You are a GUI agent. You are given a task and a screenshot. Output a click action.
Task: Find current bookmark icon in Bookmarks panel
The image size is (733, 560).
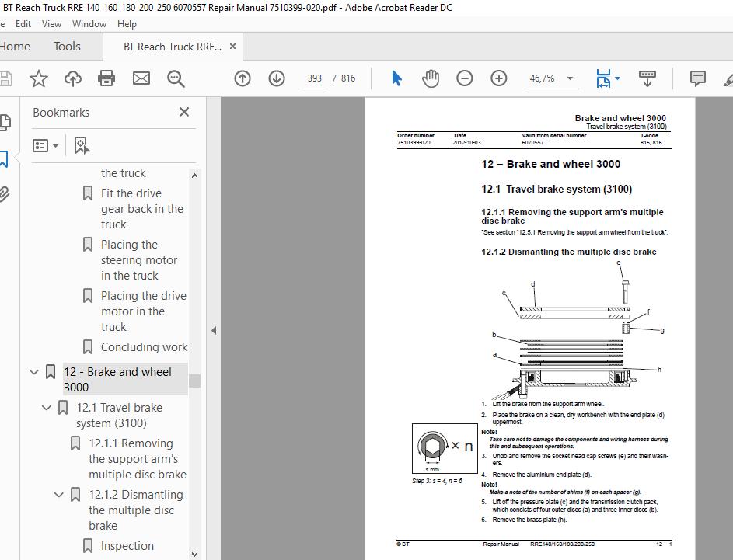82,146
